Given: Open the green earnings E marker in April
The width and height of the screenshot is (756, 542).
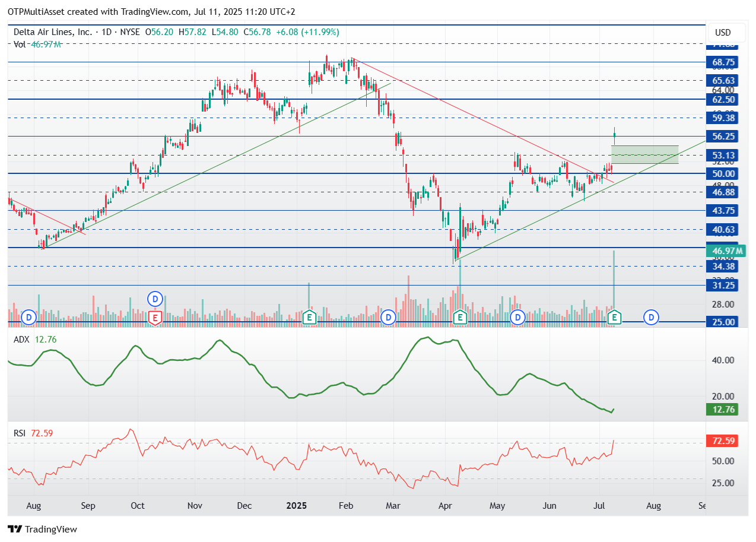Looking at the screenshot, I should click(x=460, y=318).
